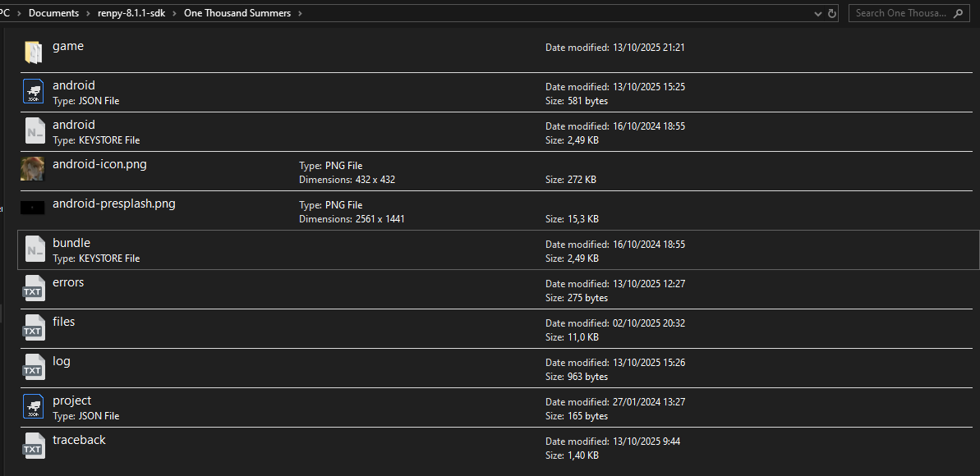Expand the chevron after renpy-8.1.1-sdk breadcrumb

pyautogui.click(x=173, y=13)
